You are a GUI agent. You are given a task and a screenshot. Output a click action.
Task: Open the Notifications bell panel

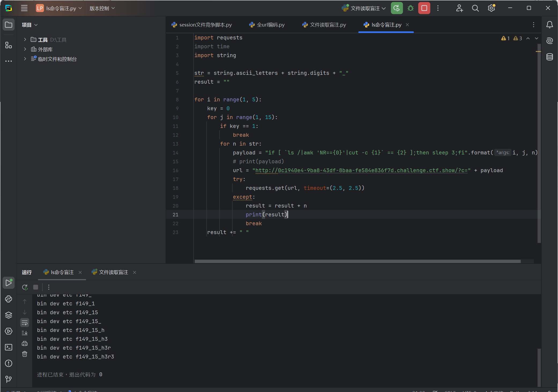pyautogui.click(x=549, y=25)
